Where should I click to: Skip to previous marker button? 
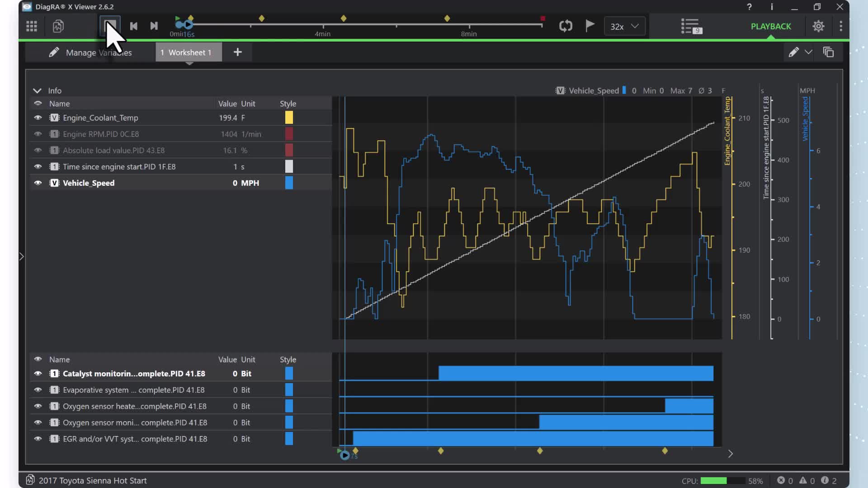(133, 26)
